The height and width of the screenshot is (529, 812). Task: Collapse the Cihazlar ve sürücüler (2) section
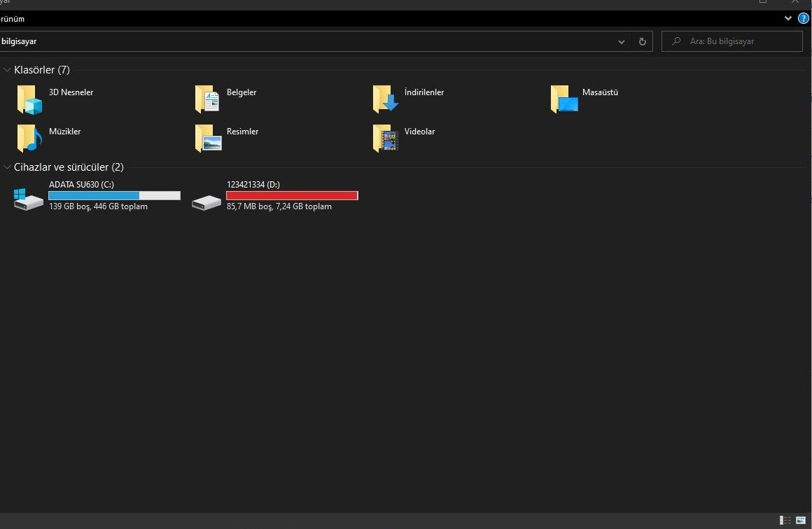click(x=7, y=167)
